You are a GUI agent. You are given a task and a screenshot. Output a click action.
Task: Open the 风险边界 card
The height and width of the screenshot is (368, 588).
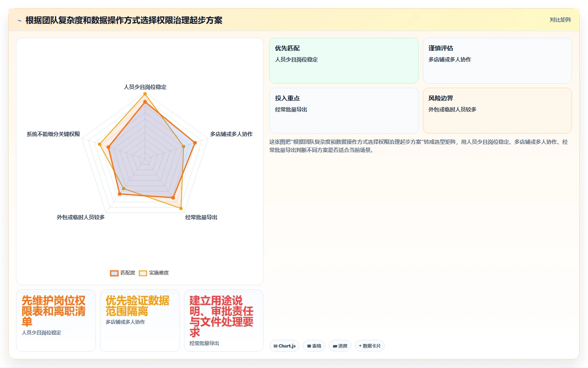[497, 111]
